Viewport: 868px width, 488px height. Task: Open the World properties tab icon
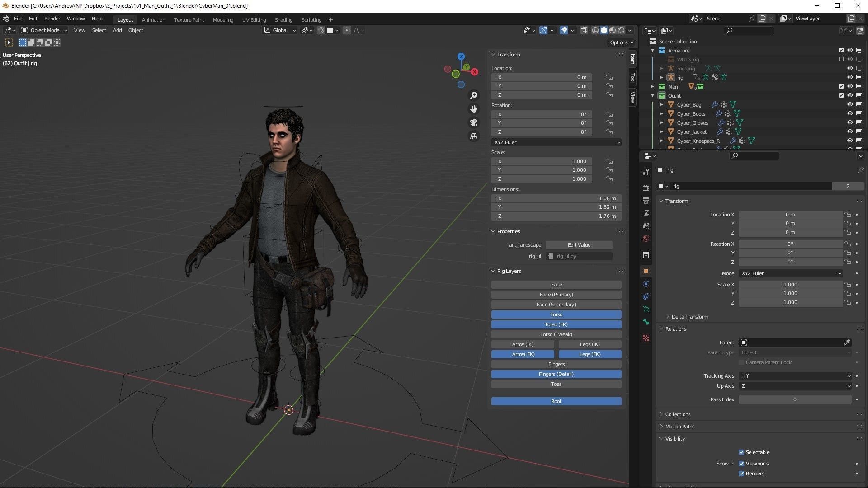pyautogui.click(x=646, y=239)
